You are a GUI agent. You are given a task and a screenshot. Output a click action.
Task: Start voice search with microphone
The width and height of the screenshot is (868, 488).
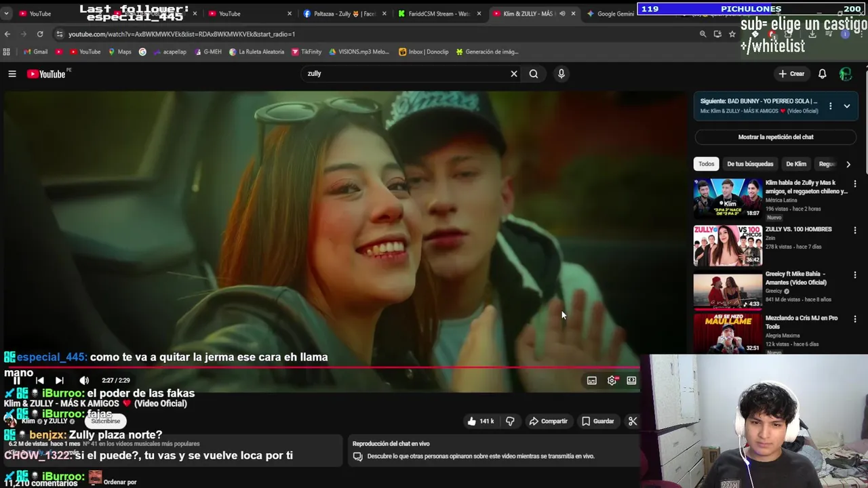561,74
